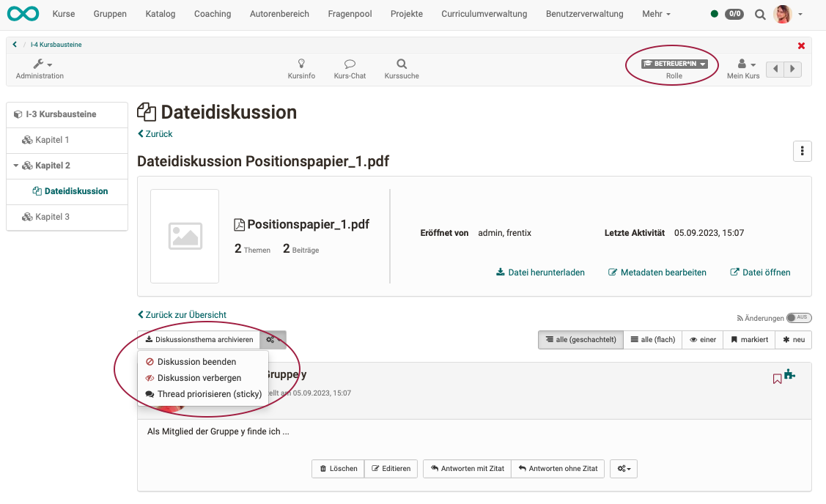This screenshot has height=504, width=826.
Task: Switch to 'alle (flach)' display mode
Action: click(652, 339)
